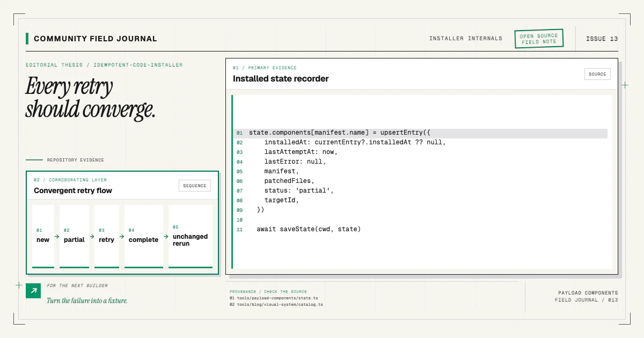Screen dimensions: 644x338
Task: Click code line 'installedAt: currentEntry?.installedAt ?? null,'
Action: 355,142
